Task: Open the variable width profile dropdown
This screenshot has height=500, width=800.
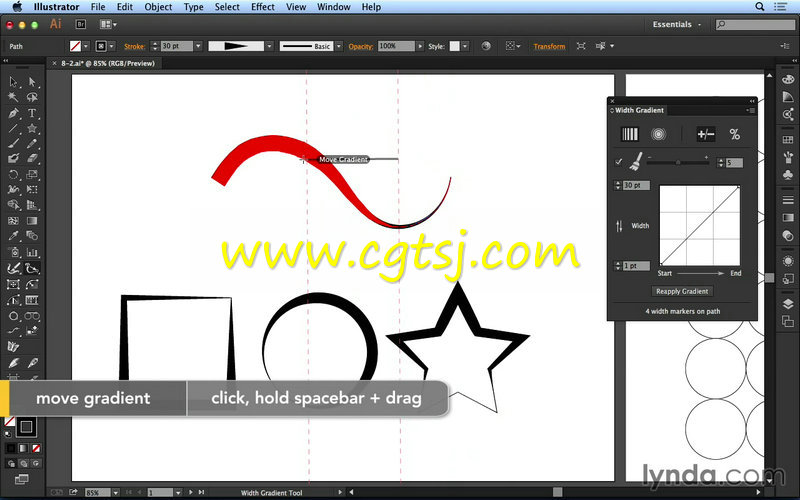Action: pos(269,46)
